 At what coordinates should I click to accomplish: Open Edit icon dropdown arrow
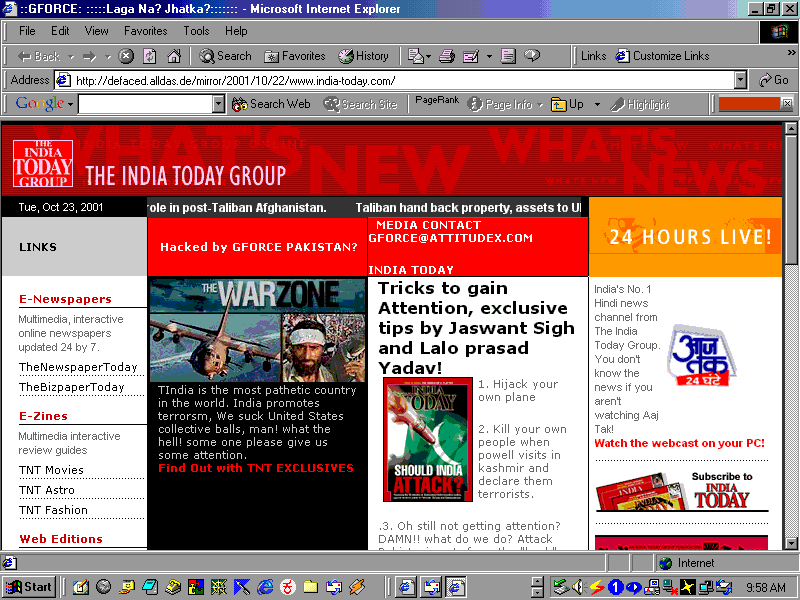click(489, 57)
